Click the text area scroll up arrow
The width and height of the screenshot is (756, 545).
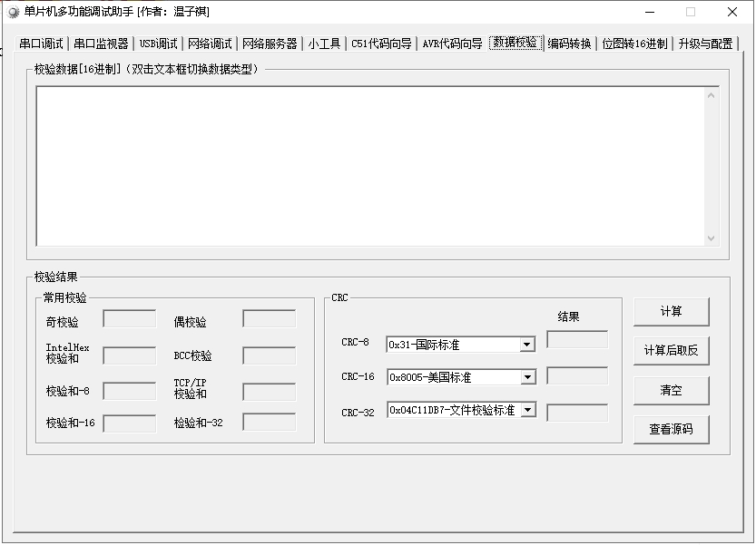[712, 95]
